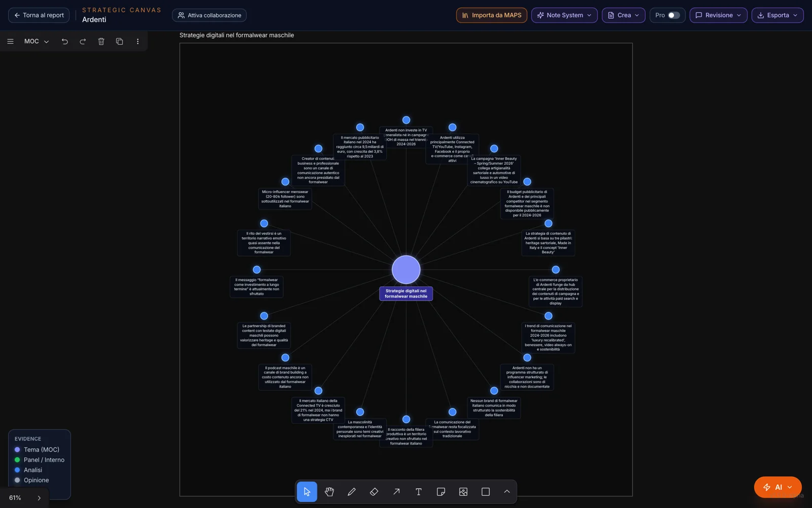The height and width of the screenshot is (508, 812).
Task: Click the duplicate copy icon
Action: (x=119, y=42)
